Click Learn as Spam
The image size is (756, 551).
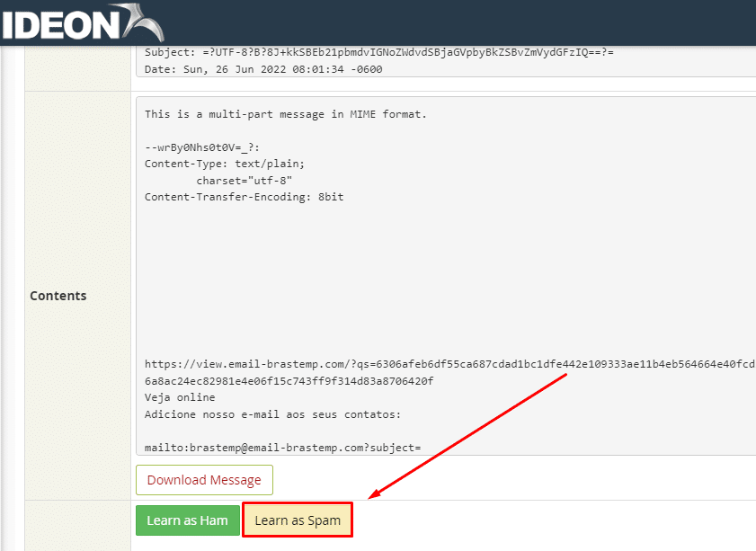297,520
